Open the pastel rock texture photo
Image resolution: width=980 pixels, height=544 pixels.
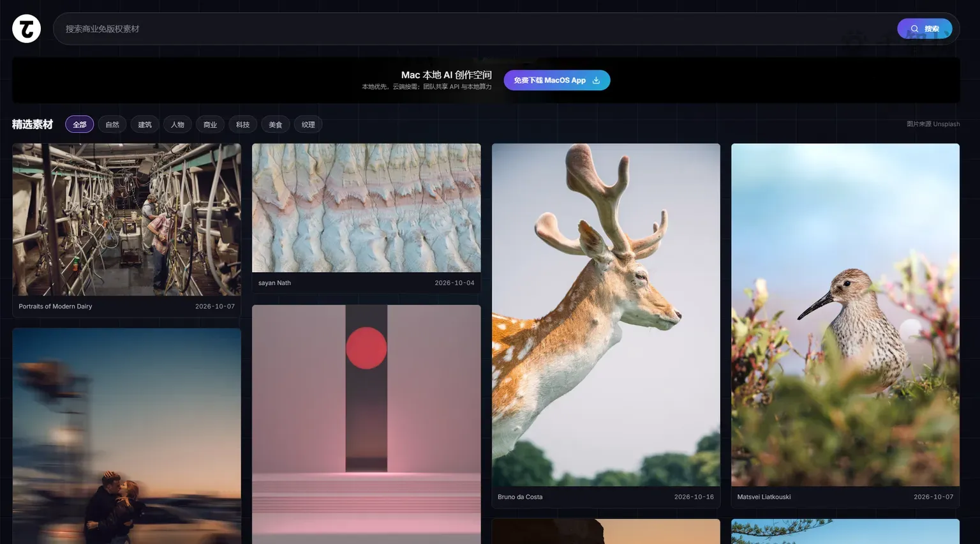point(366,208)
